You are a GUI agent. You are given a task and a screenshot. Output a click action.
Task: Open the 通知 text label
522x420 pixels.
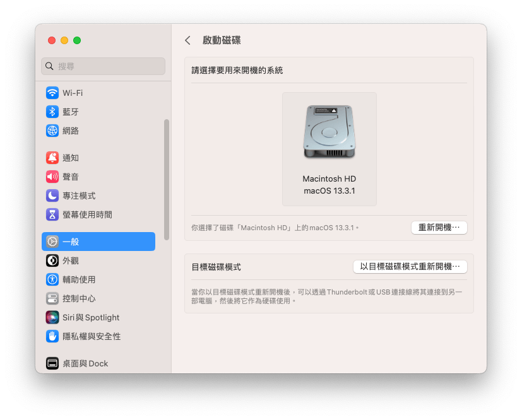71,158
